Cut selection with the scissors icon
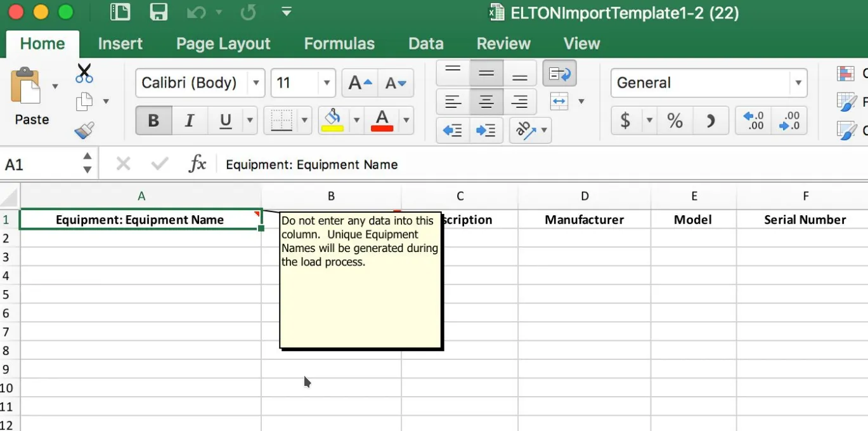The height and width of the screenshot is (431, 868). 84,73
